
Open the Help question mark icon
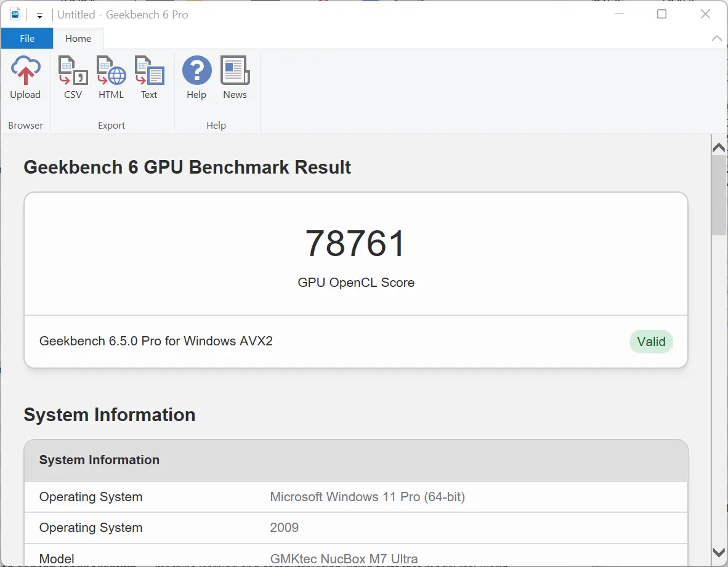(196, 72)
